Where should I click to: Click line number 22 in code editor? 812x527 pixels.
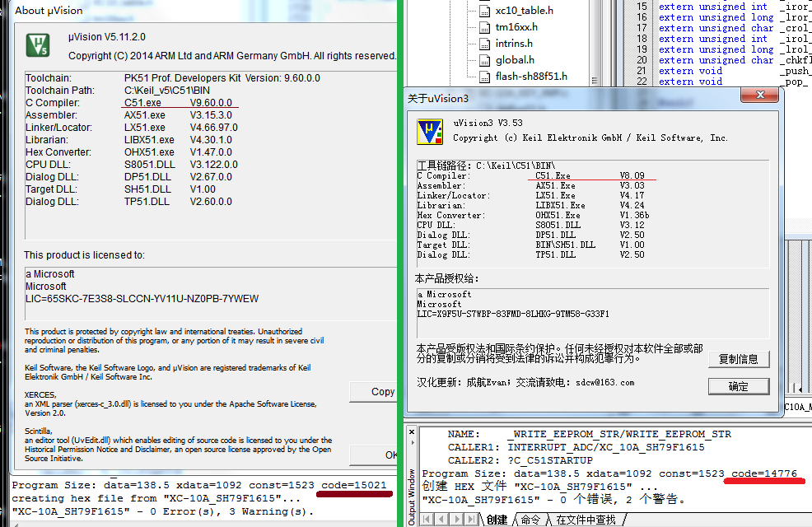(642, 82)
